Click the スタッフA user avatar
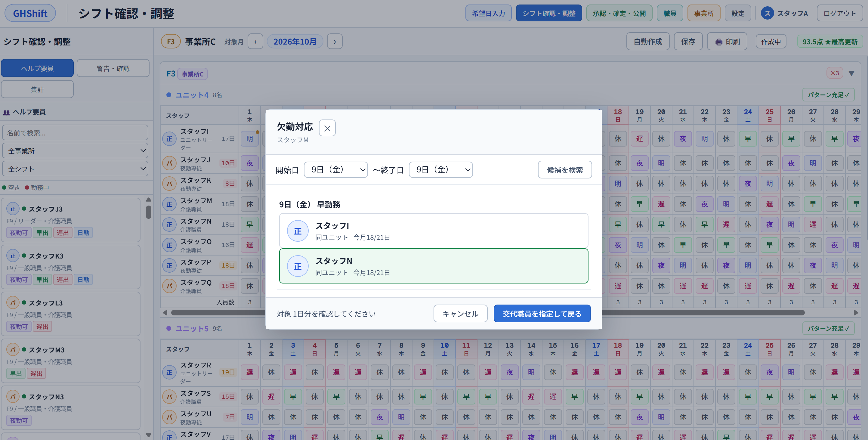 [767, 14]
